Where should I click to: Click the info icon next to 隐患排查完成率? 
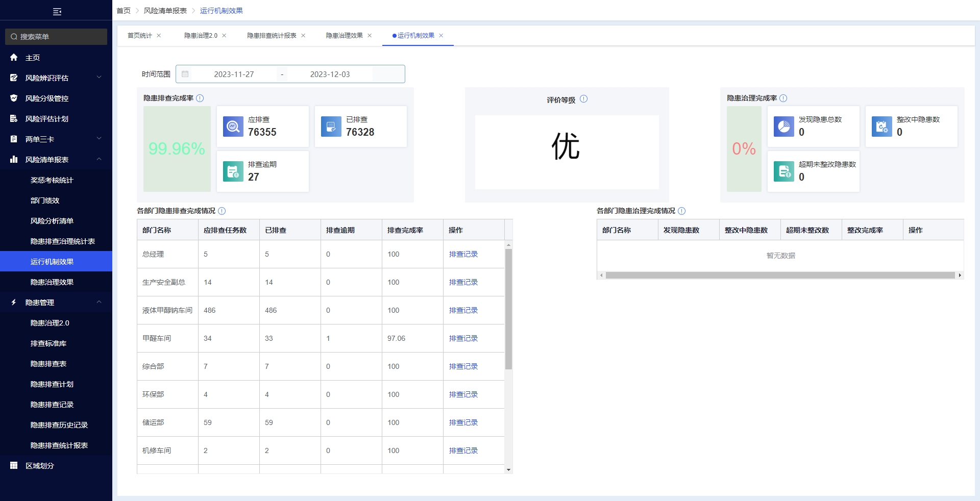click(200, 98)
